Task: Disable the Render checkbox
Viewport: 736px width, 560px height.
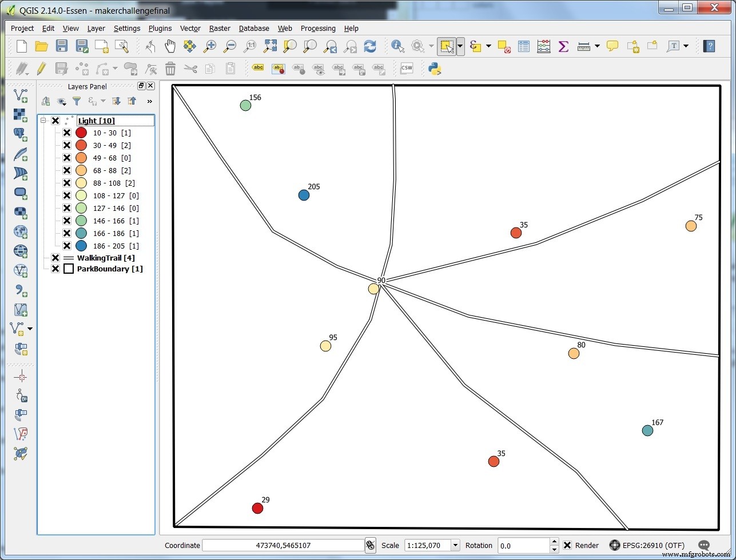Action: pos(568,545)
